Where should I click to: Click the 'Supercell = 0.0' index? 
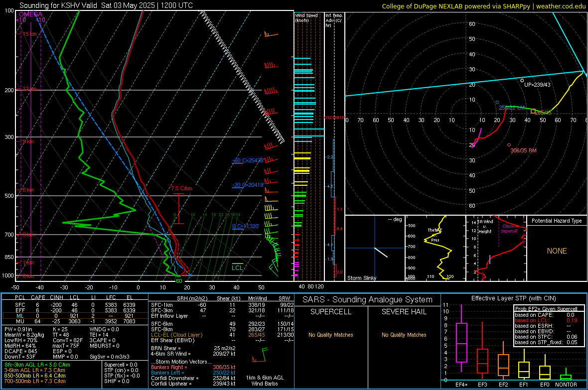click(121, 365)
